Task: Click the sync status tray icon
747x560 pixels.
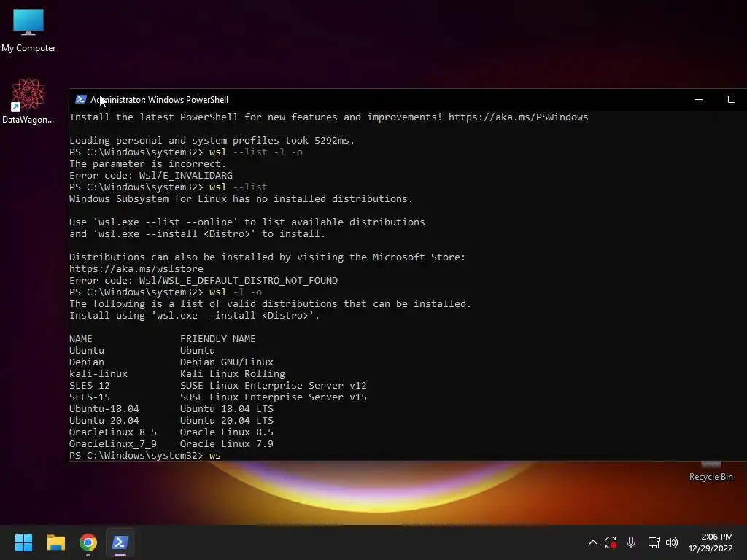Action: tap(611, 542)
